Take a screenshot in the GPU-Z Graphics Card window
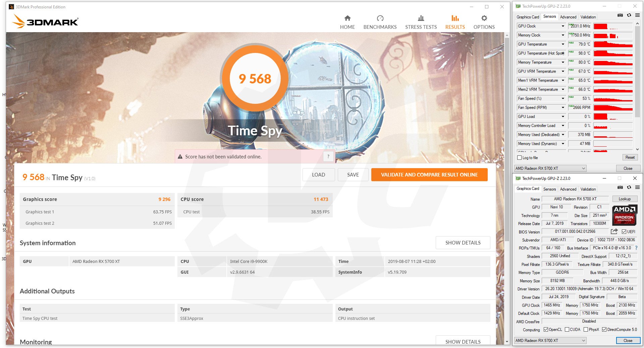The image size is (644, 348). pos(620,188)
